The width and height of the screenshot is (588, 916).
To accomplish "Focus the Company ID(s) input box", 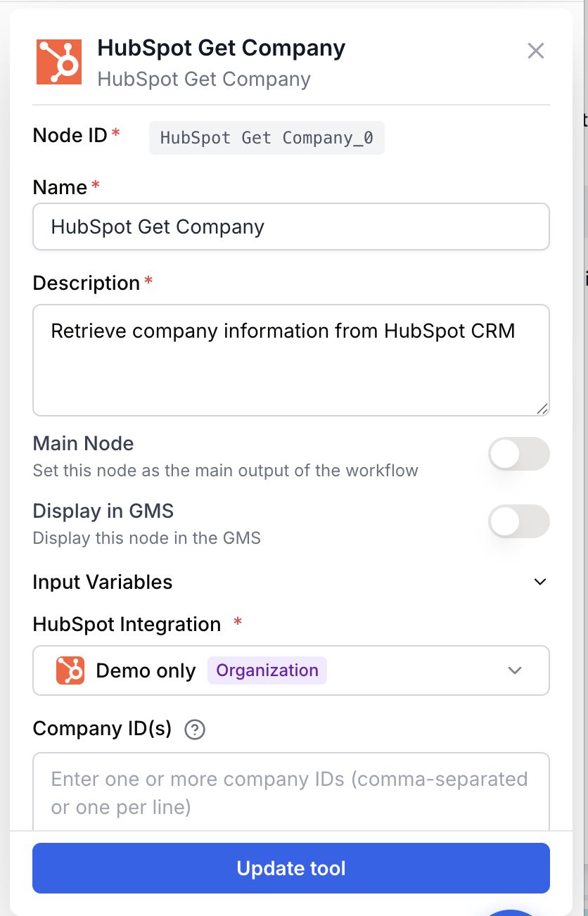I will coord(291,792).
